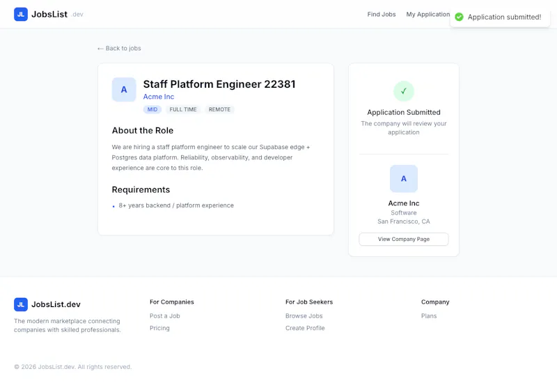Open Browse Jobs footer link
The width and height of the screenshot is (557, 392).
(304, 316)
